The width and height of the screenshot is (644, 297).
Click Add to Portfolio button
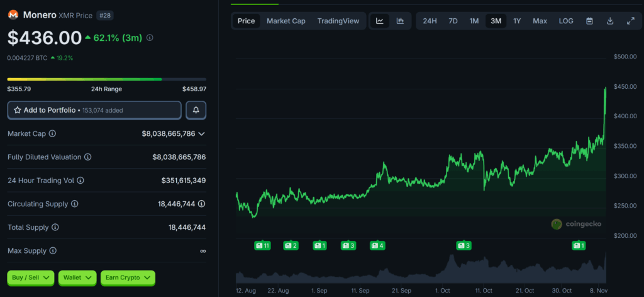pos(94,110)
